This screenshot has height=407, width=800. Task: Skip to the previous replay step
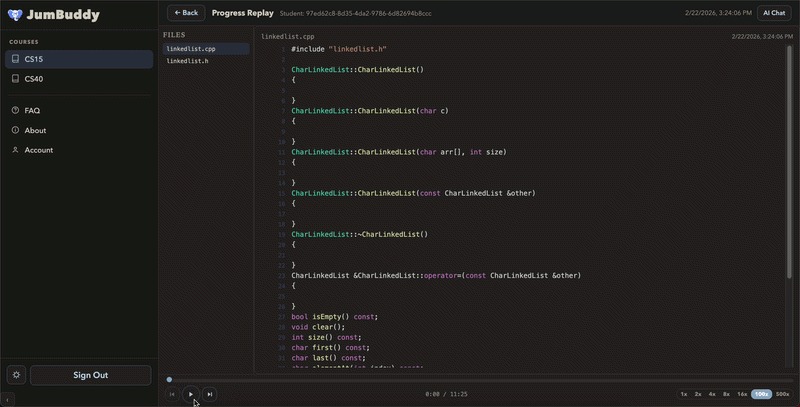[172, 394]
